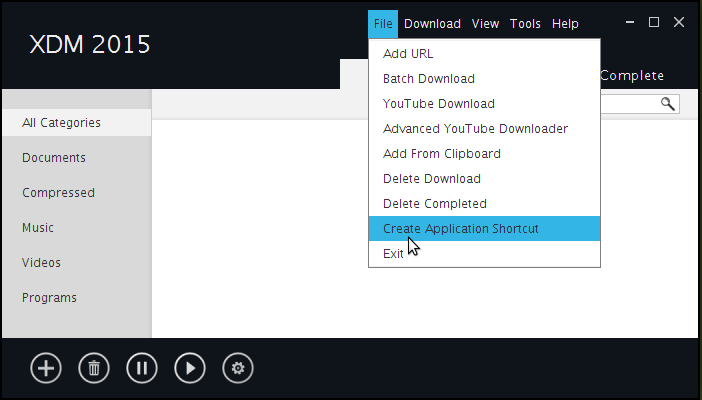Click inside the search input field
702x400 pixels.
629,104
